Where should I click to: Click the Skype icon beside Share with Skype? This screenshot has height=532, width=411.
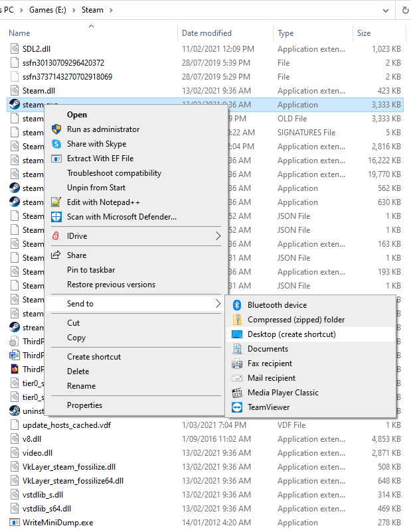click(56, 144)
